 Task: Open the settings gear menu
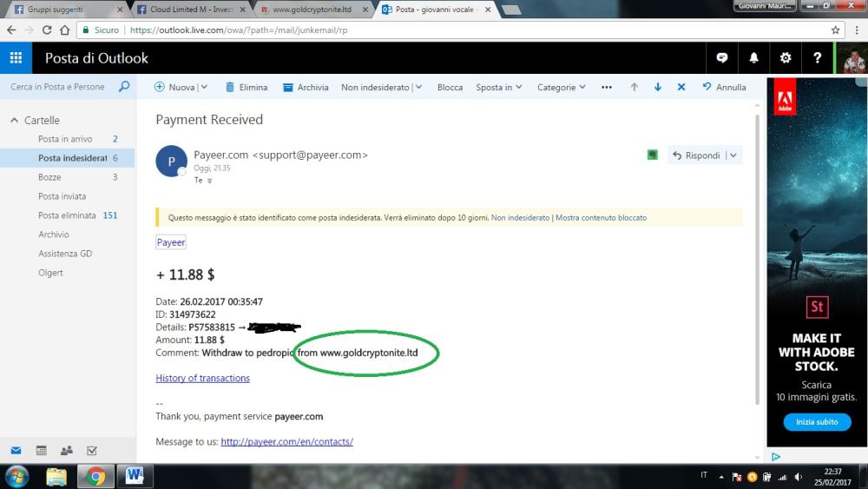click(786, 58)
